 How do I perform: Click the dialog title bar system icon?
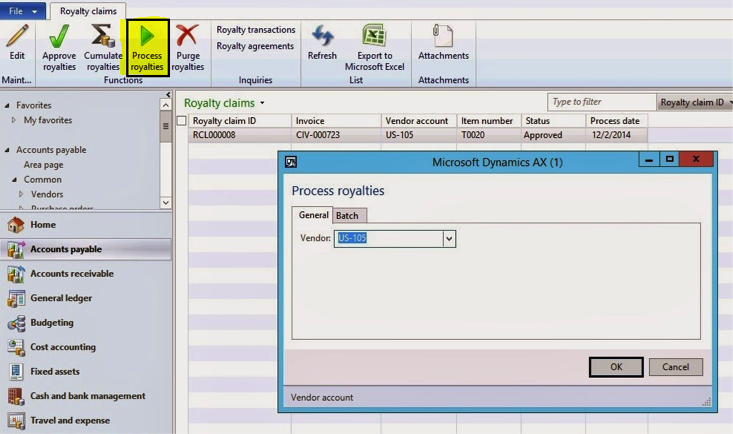tap(291, 162)
